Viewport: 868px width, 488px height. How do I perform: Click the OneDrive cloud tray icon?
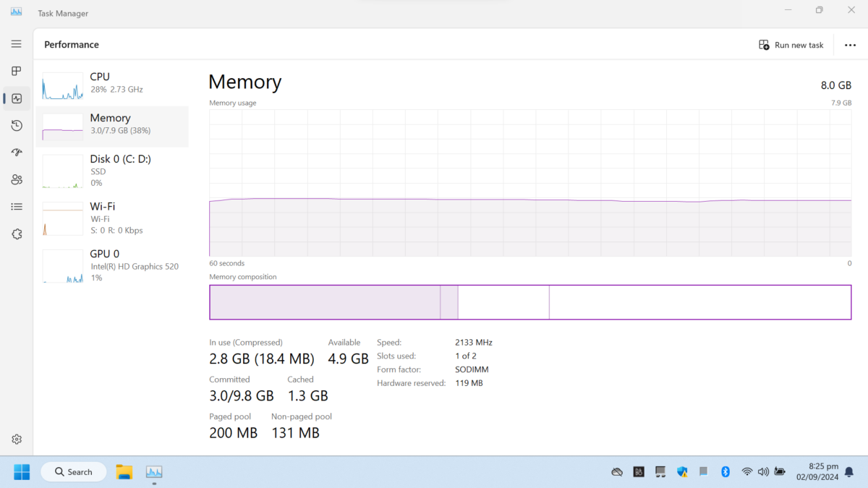tap(617, 472)
